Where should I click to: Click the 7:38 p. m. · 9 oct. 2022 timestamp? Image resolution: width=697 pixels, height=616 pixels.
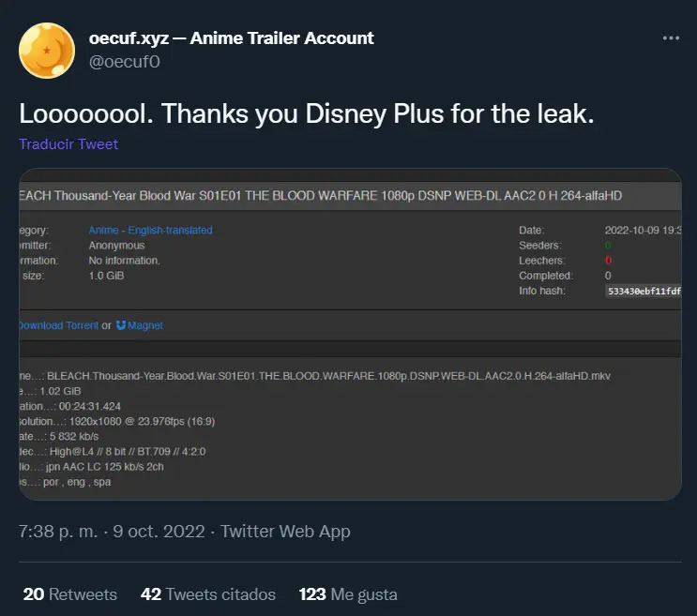click(x=112, y=532)
